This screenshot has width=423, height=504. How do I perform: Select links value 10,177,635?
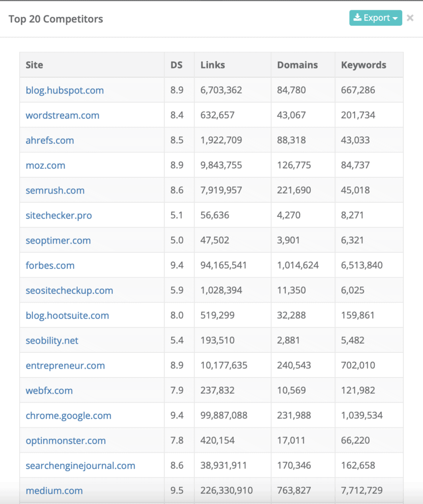[224, 366]
